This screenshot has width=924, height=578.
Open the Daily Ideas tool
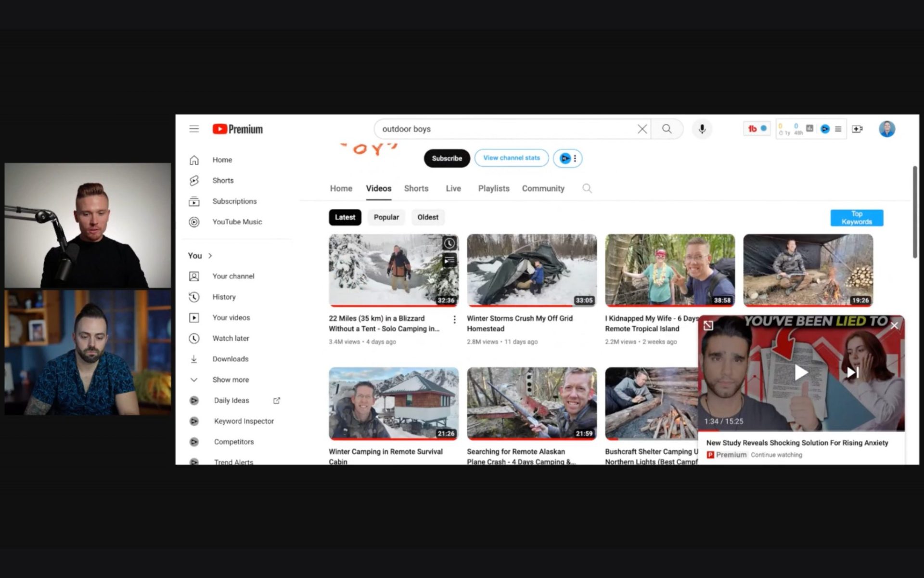click(x=231, y=399)
